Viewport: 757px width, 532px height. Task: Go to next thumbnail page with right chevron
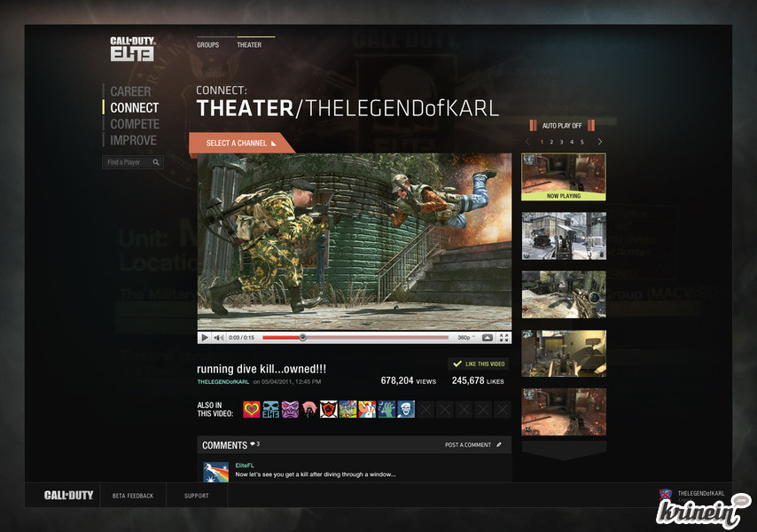(599, 142)
